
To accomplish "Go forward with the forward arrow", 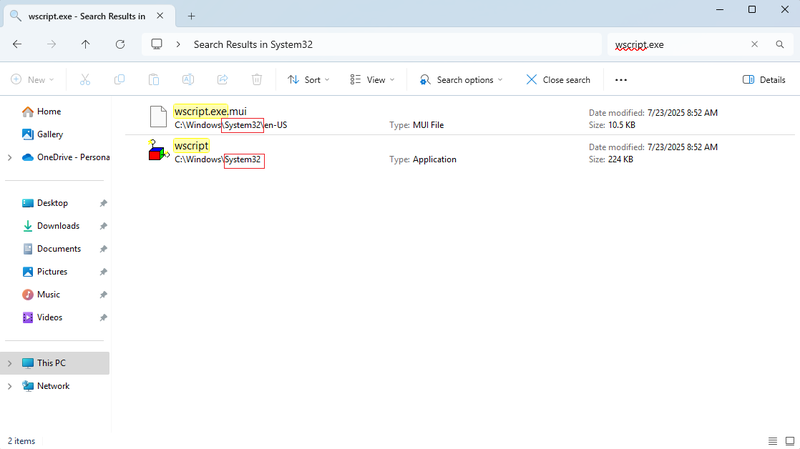I will coord(52,44).
